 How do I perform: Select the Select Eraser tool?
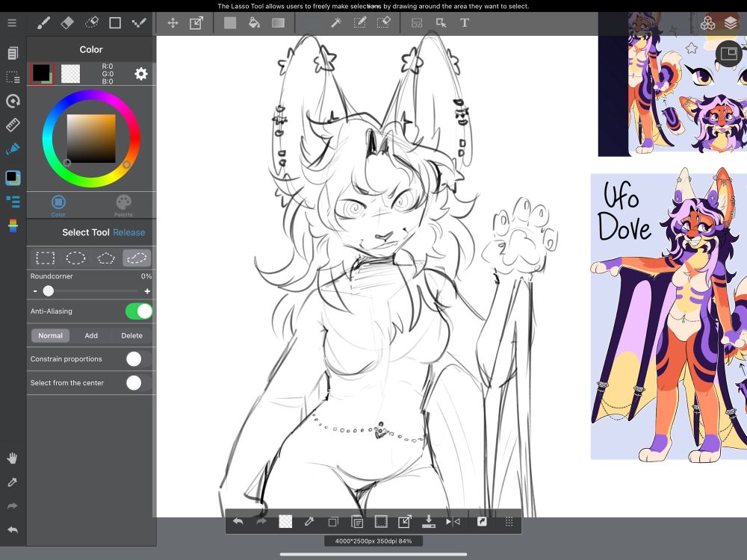pos(383,23)
